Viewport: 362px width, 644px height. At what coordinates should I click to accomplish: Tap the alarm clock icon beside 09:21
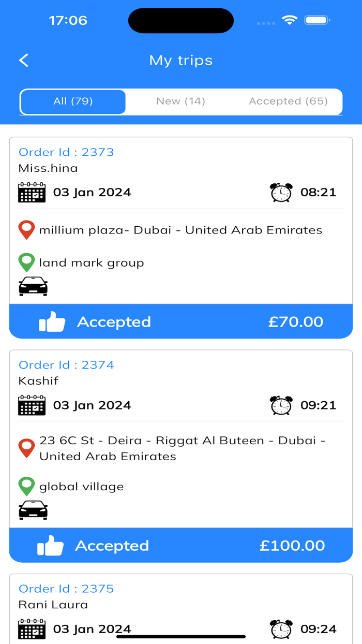point(281,405)
